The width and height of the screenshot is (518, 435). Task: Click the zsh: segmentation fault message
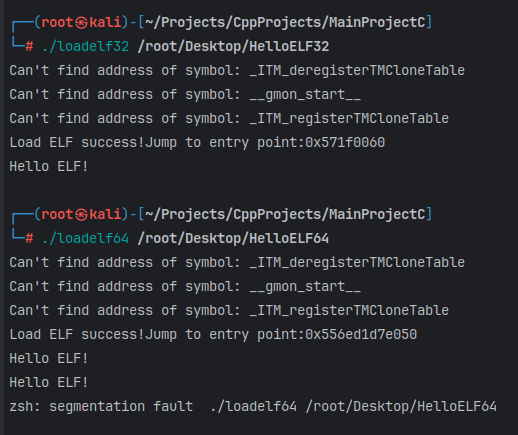[101, 406]
